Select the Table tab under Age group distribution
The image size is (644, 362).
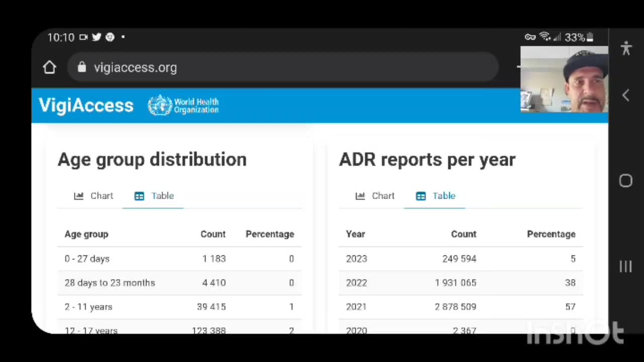(154, 196)
